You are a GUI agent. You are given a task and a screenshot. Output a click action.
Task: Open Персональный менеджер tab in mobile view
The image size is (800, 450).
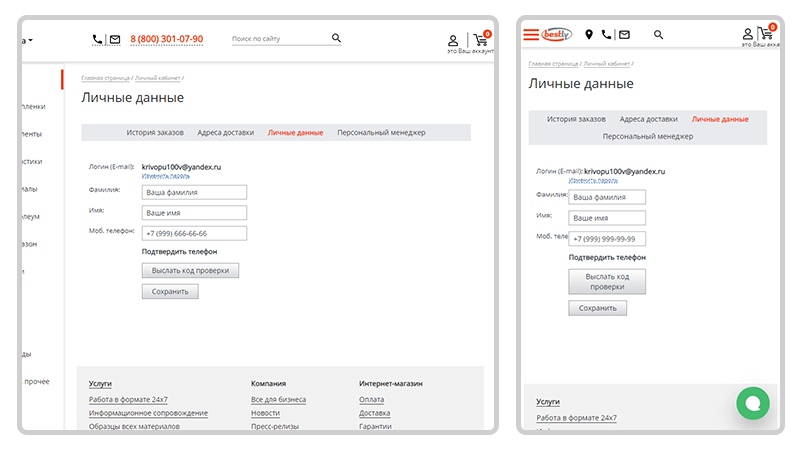[x=647, y=137]
